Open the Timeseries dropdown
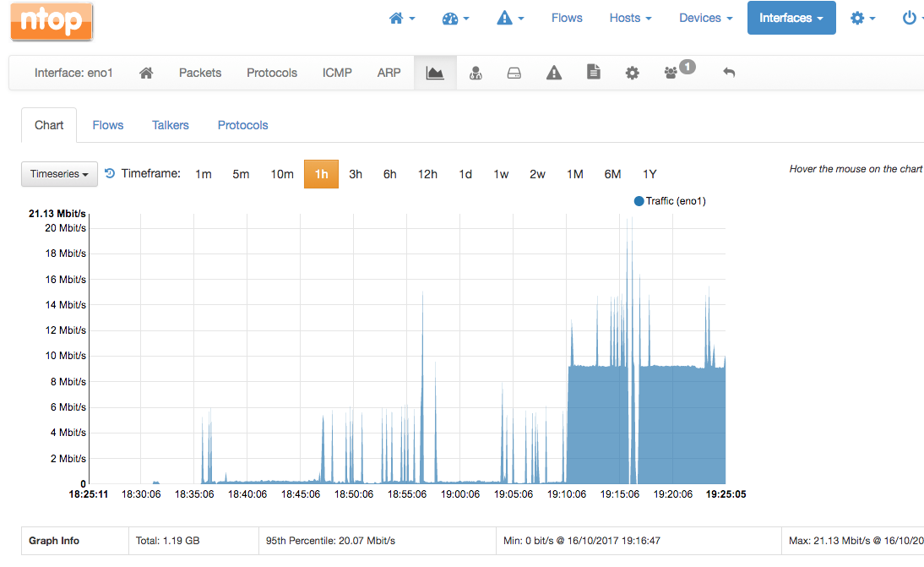 pos(58,173)
